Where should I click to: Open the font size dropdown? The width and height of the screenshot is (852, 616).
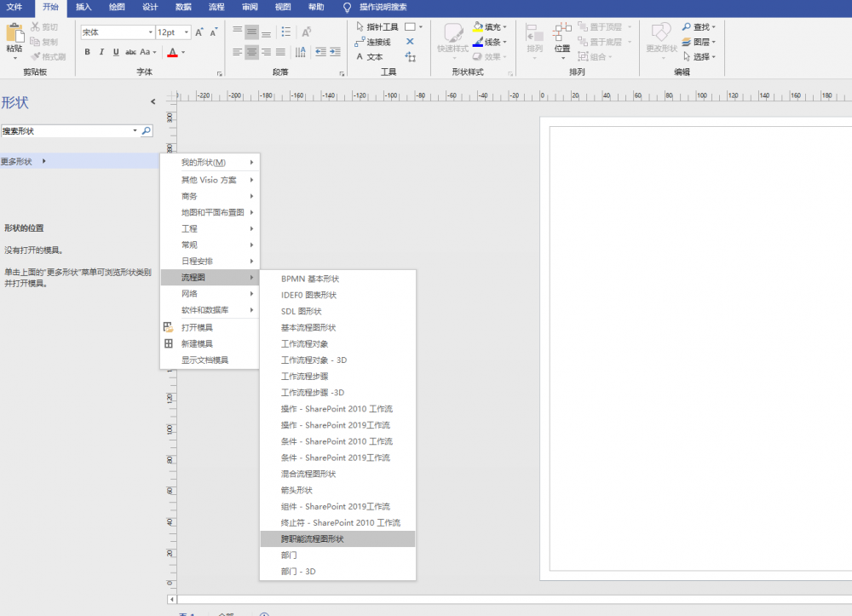tap(186, 31)
